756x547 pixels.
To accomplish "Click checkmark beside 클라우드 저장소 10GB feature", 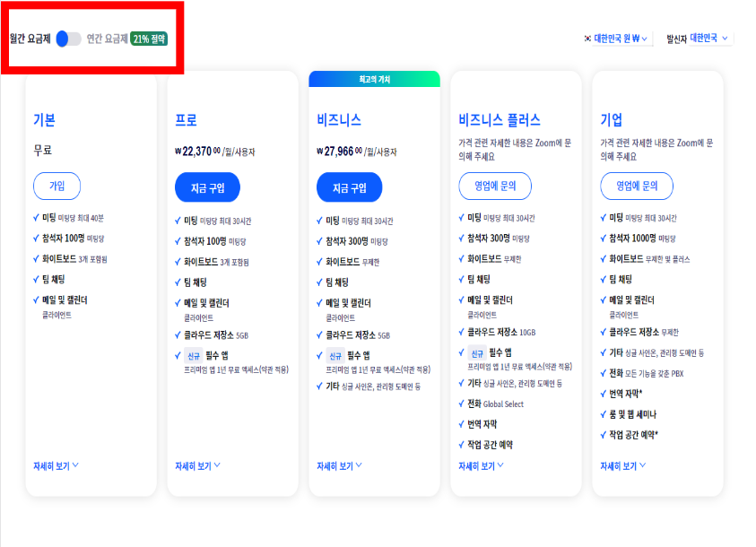I will [460, 330].
